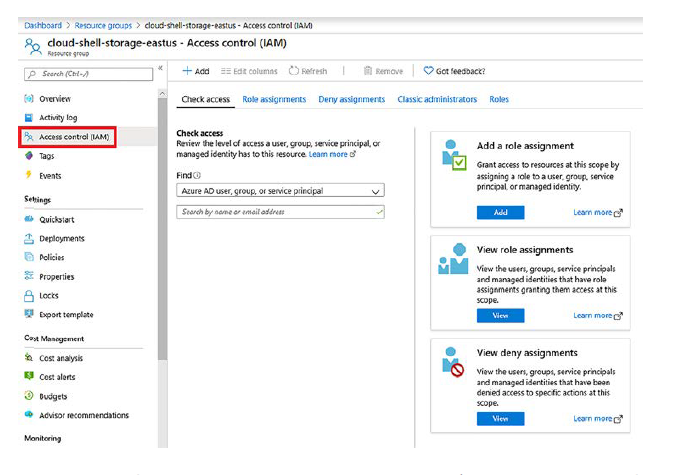The image size is (680, 475).
Task: Open Cost analysis in Cost Management
Action: point(60,358)
